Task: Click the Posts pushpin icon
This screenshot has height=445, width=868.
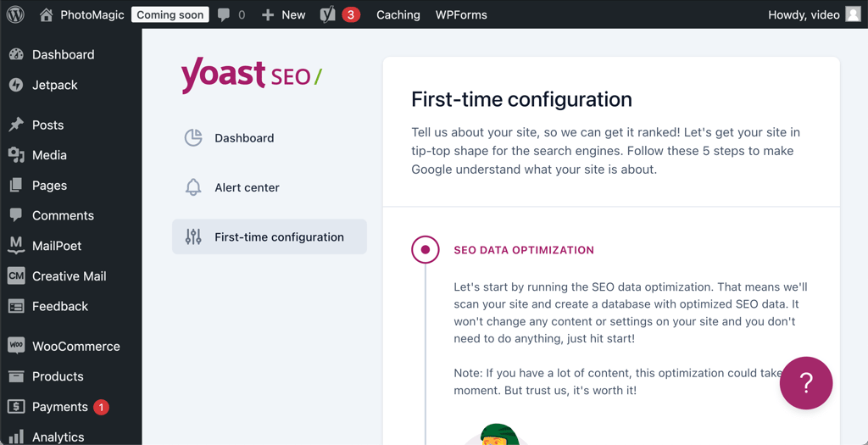Action: [x=16, y=125]
